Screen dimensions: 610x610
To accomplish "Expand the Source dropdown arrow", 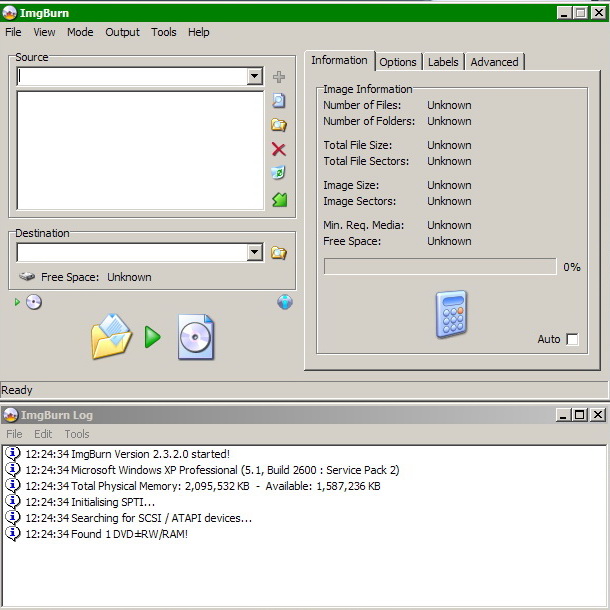I will pyautogui.click(x=254, y=76).
